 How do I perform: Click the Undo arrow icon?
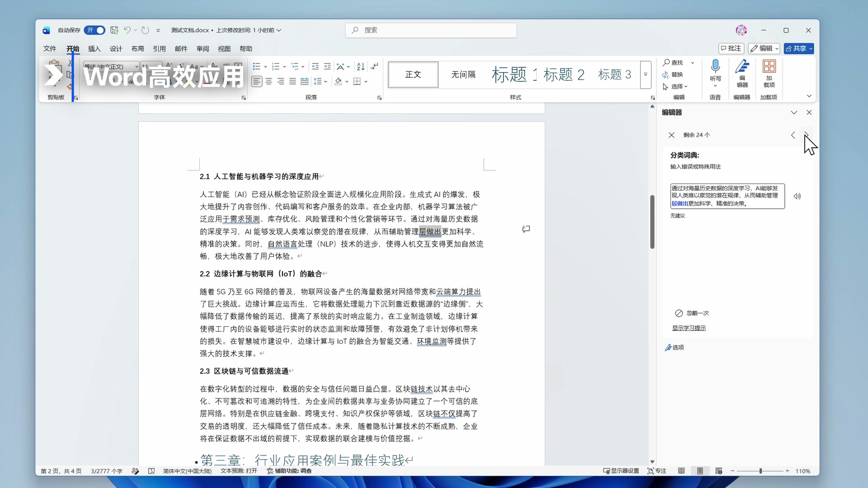point(127,30)
